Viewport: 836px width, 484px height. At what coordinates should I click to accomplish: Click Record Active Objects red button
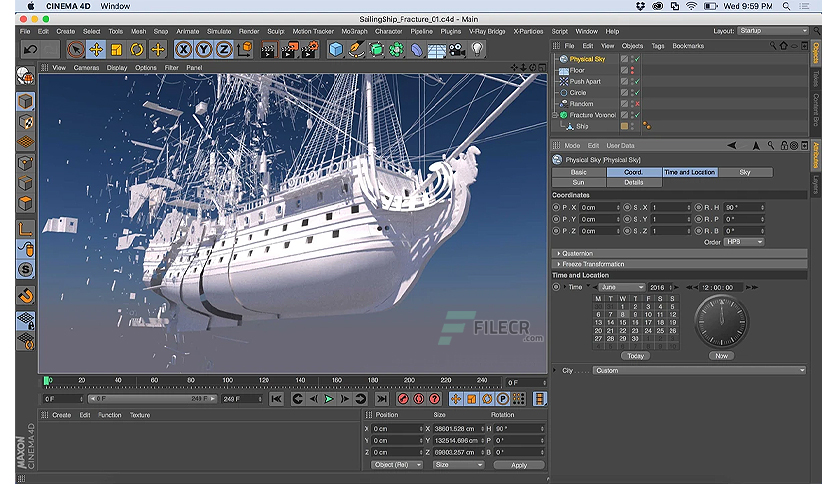tap(403, 399)
